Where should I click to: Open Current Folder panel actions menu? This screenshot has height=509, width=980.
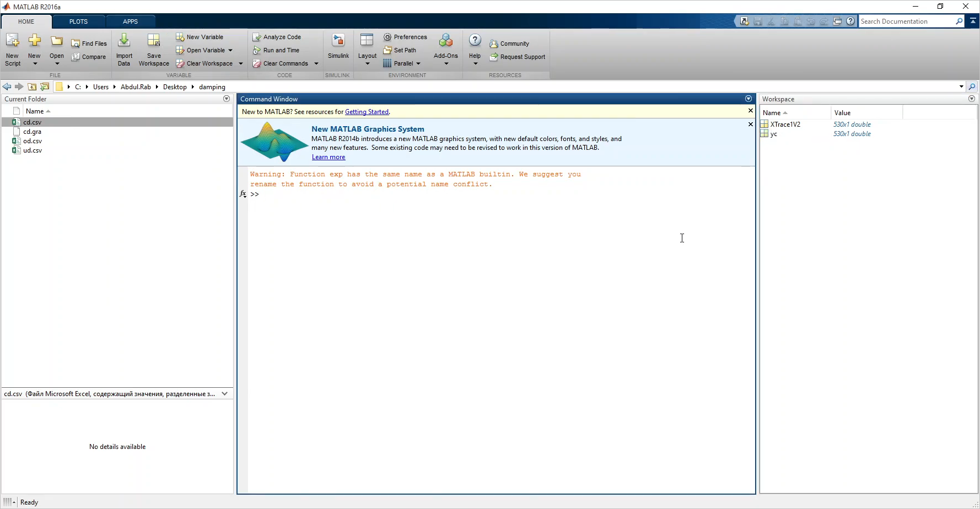point(227,99)
